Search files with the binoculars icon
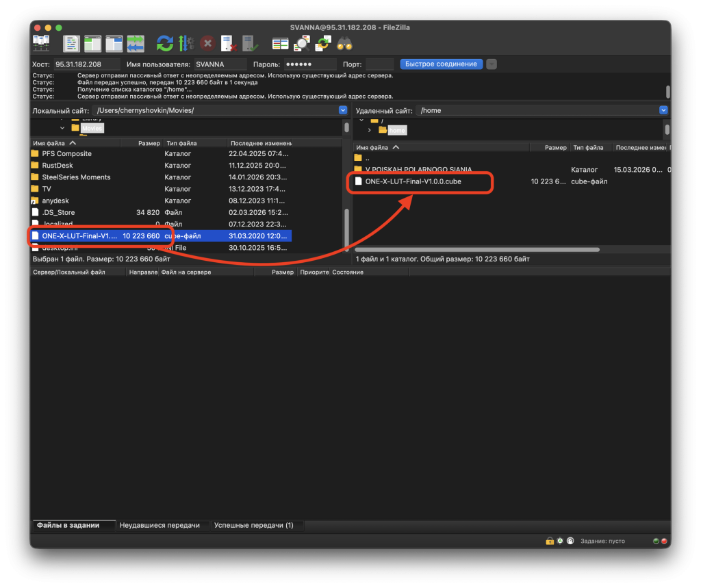The height and width of the screenshot is (588, 701). click(344, 44)
